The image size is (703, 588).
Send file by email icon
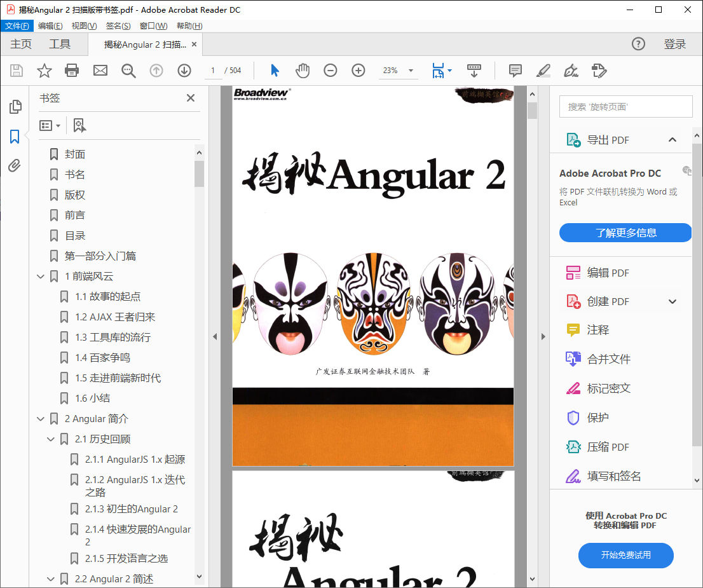coord(100,71)
